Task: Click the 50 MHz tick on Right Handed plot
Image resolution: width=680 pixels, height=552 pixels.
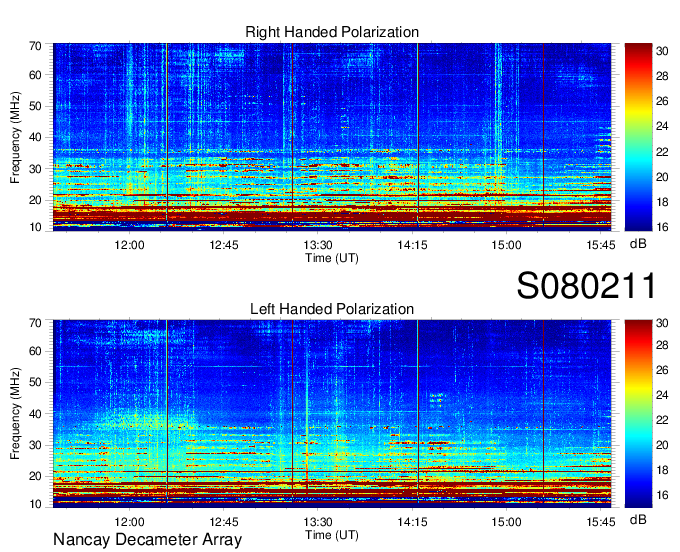Action: 35,106
